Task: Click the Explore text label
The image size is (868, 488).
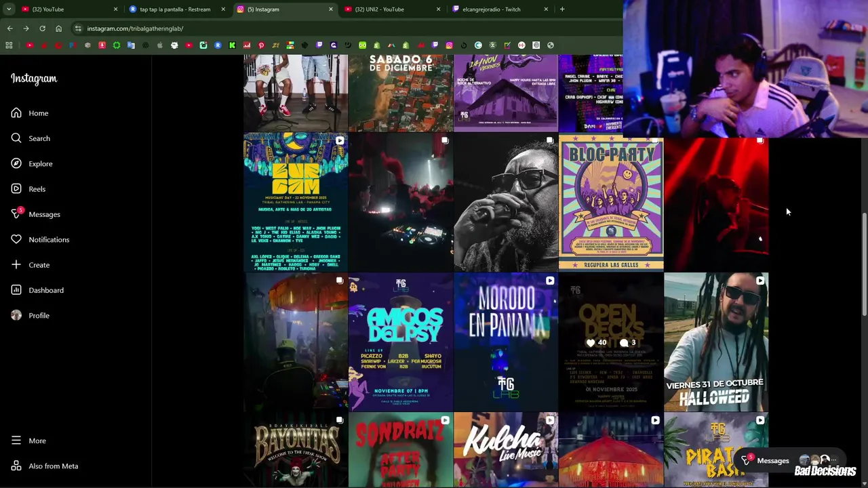Action: tap(41, 163)
